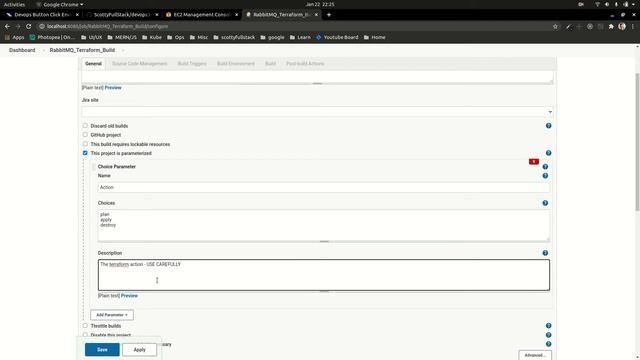Viewport: 640px width, 360px height.
Task: Open the Kube bookmarks folder
Action: point(152,37)
